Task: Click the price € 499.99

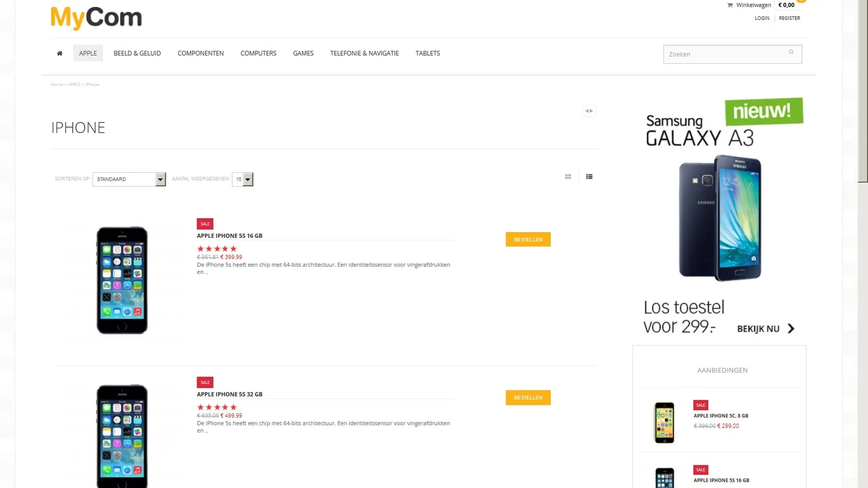Action: click(x=231, y=416)
